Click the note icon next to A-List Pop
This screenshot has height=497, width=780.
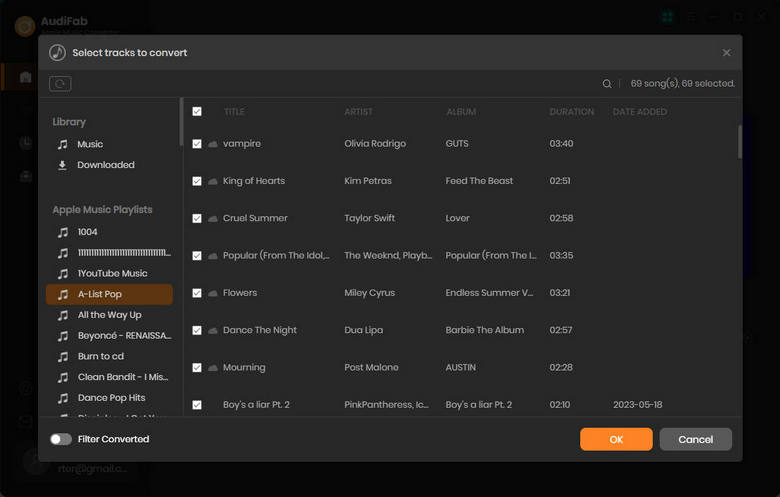(63, 295)
